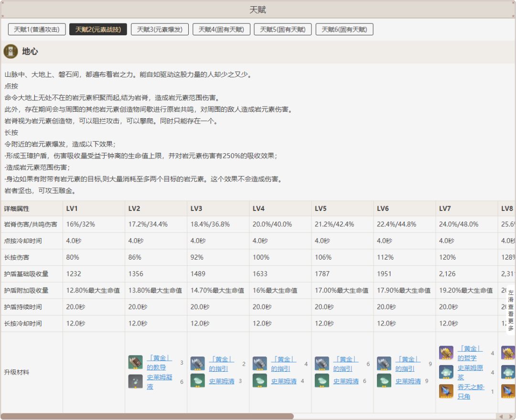Open the 天赋5(固有天赋) tab
Screen dimensions: 516x420
(283, 29)
